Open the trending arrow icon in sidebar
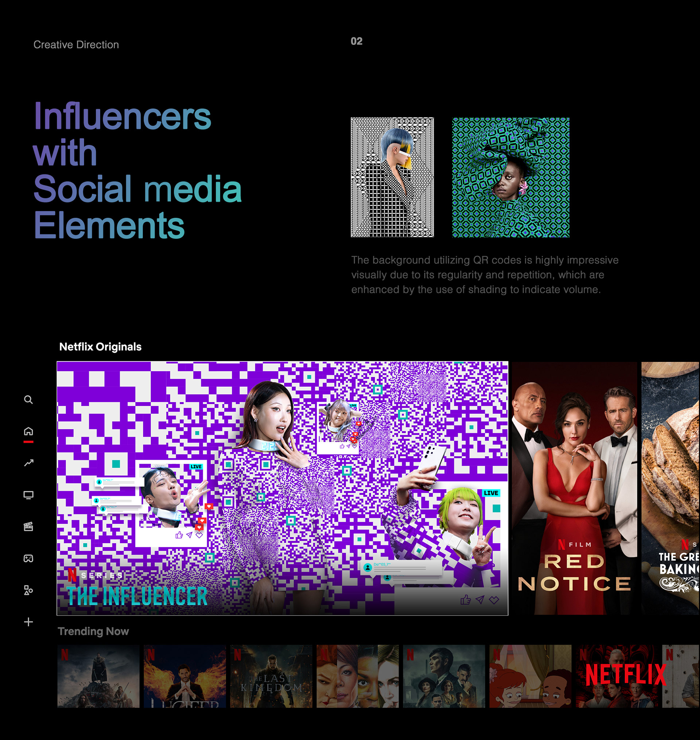The width and height of the screenshot is (700, 740). click(x=29, y=463)
